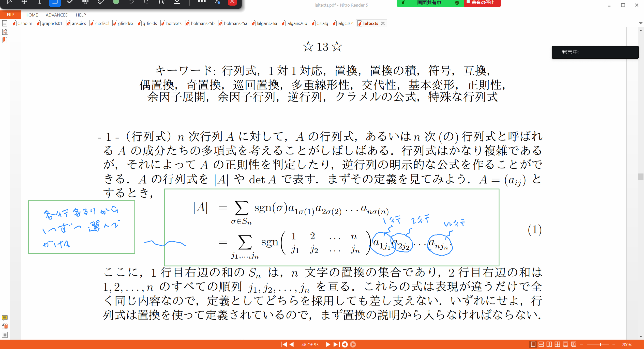Toggle annotator names shield icon
The height and width of the screenshot is (349, 644).
pos(217,2)
